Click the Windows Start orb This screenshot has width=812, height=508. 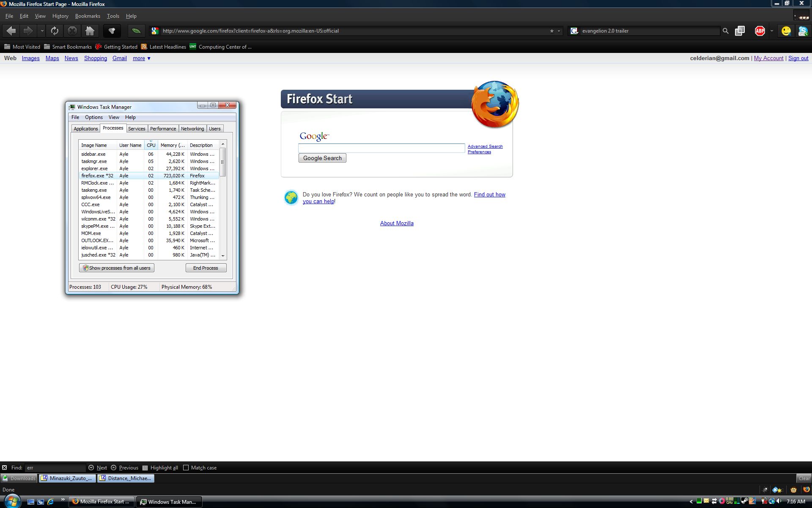click(x=12, y=501)
